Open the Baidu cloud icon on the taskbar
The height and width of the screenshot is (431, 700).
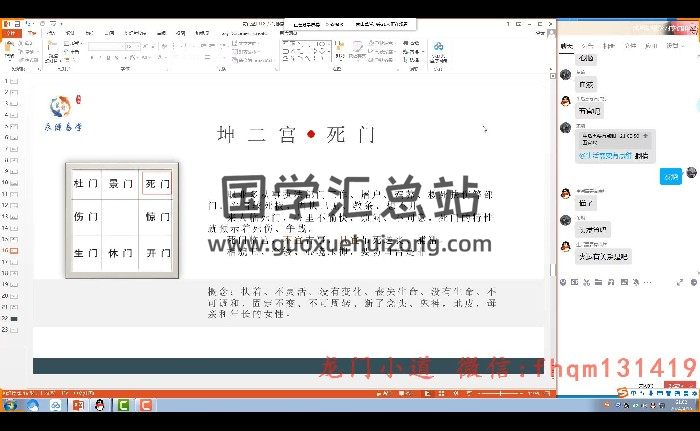tap(55, 405)
